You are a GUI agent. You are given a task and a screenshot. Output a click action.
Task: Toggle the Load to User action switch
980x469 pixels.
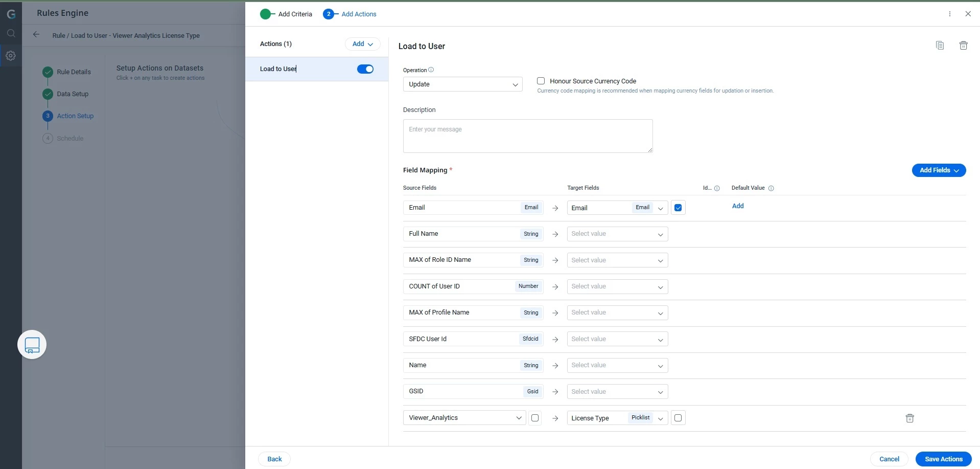pos(365,69)
